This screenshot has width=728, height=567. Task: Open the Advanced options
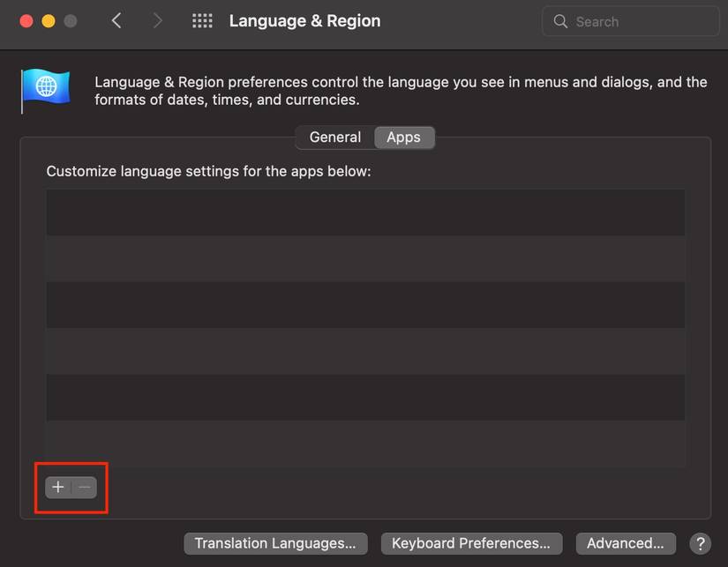click(626, 543)
